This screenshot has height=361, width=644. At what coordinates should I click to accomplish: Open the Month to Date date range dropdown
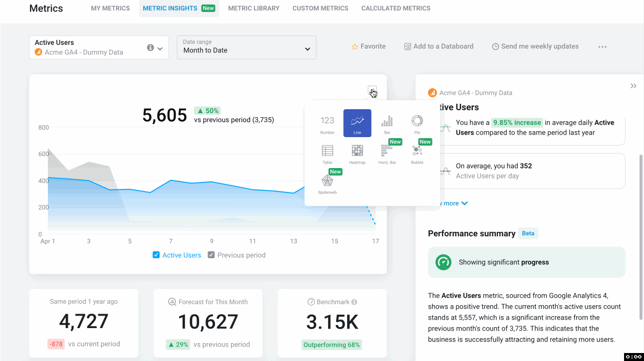point(246,47)
